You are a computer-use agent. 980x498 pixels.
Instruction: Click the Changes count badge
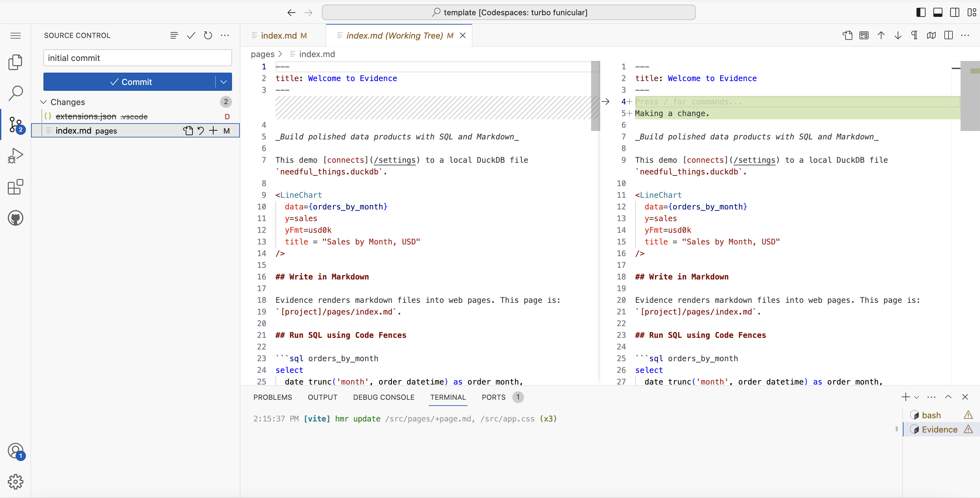pos(226,102)
